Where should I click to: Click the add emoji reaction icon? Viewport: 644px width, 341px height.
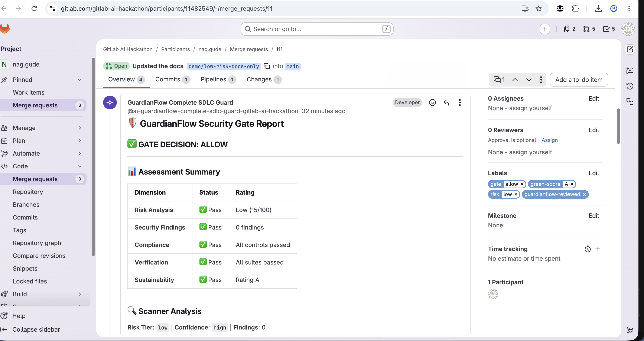pyautogui.click(x=432, y=103)
